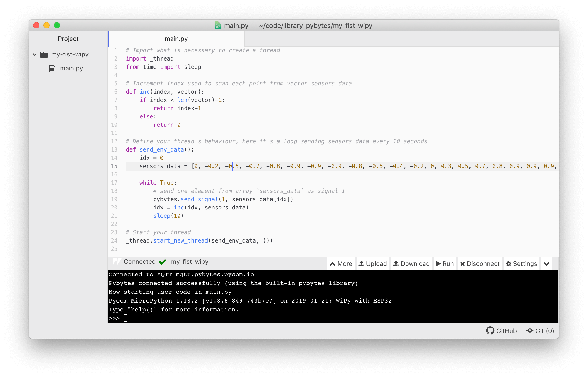Click the green fullscreen window button
Image resolution: width=588 pixels, height=377 pixels.
point(57,25)
